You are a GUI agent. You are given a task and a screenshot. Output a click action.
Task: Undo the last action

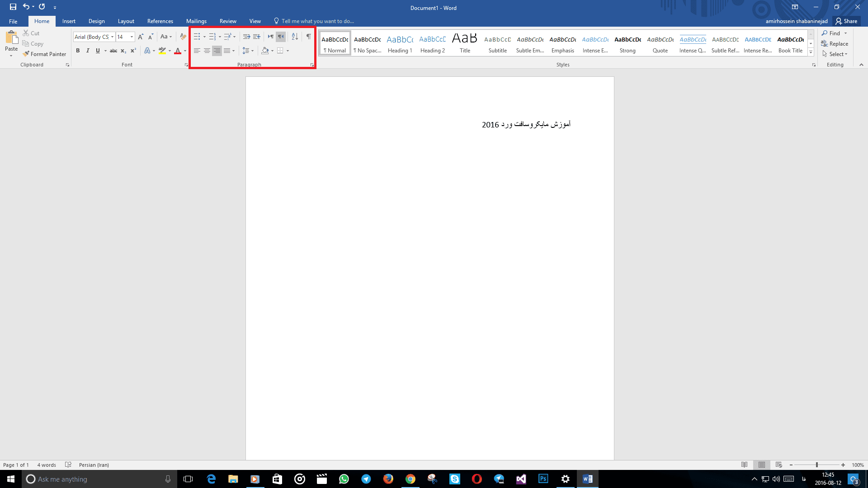click(x=26, y=7)
